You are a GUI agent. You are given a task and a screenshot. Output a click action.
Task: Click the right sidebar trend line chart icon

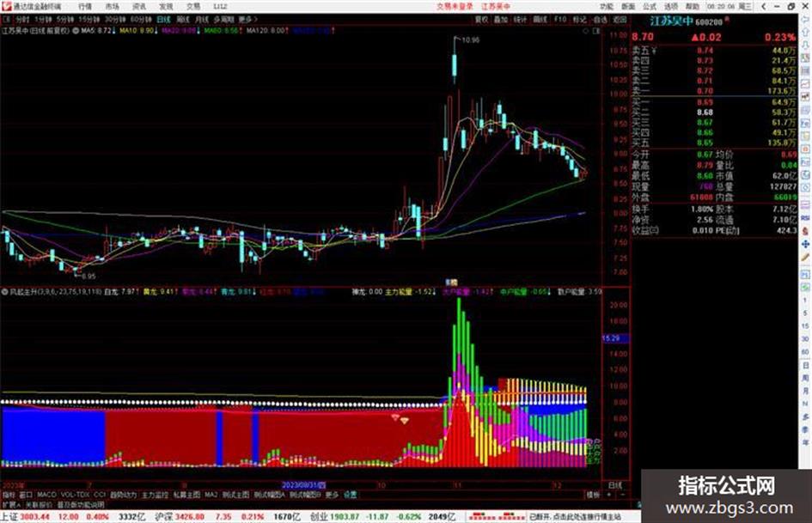click(805, 84)
